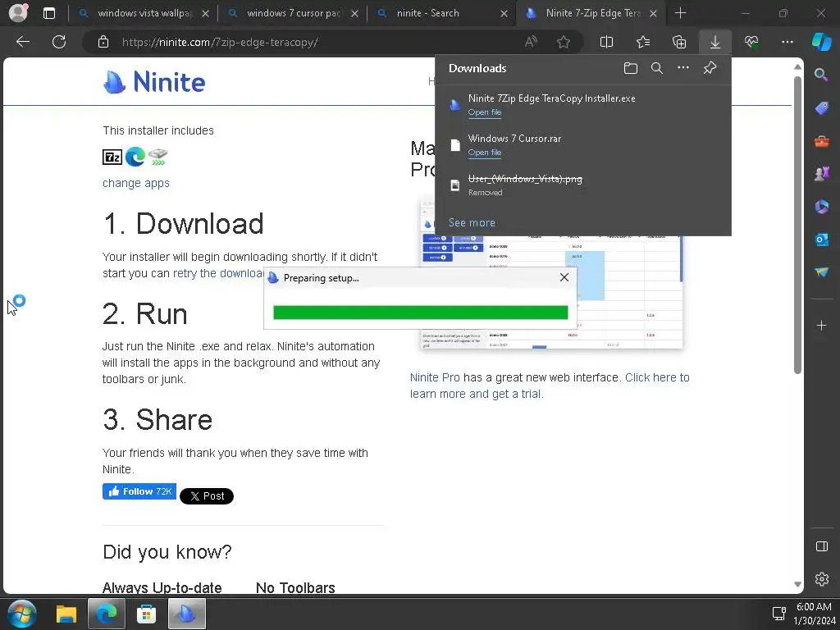This screenshot has height=630, width=840.
Task: Select removed User_(Windows_Vista).png entry
Action: tap(583, 185)
